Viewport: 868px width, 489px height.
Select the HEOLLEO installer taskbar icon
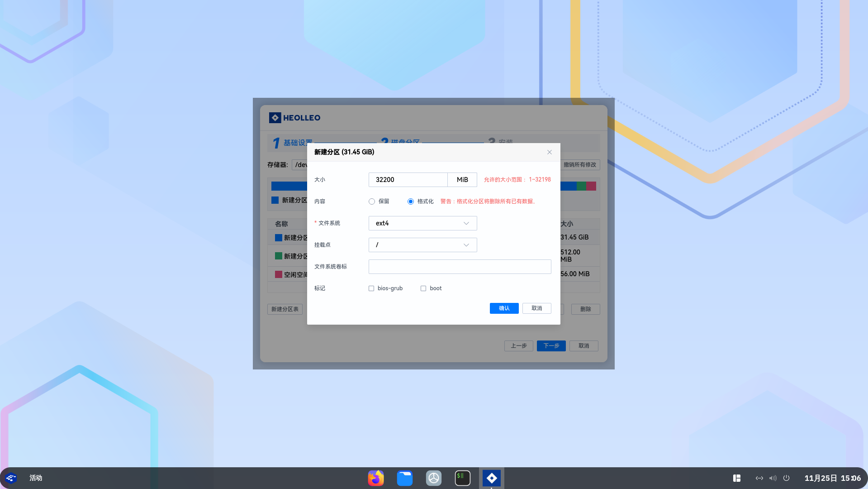coord(492,478)
